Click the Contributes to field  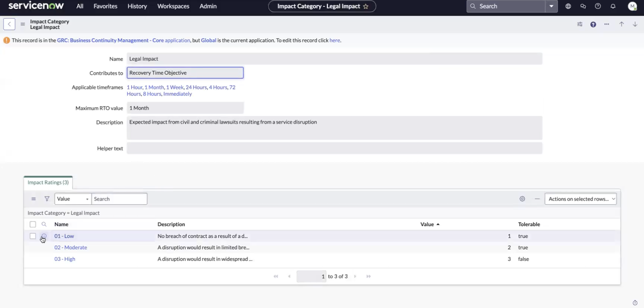pyautogui.click(x=185, y=73)
